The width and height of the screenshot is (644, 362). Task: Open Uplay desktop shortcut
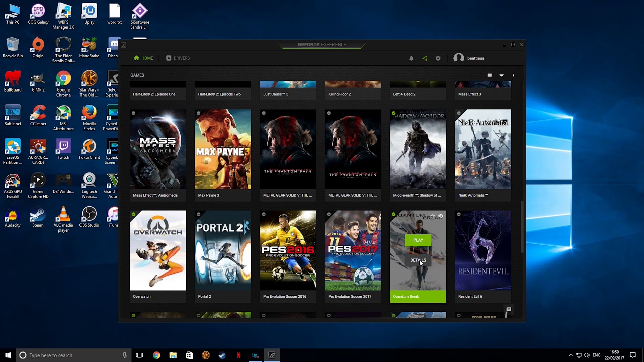coord(89,14)
